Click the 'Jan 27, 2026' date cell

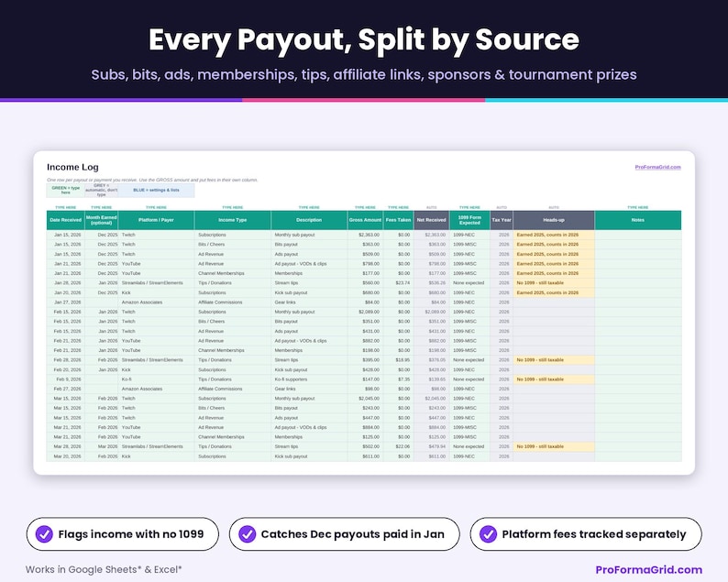pos(65,302)
